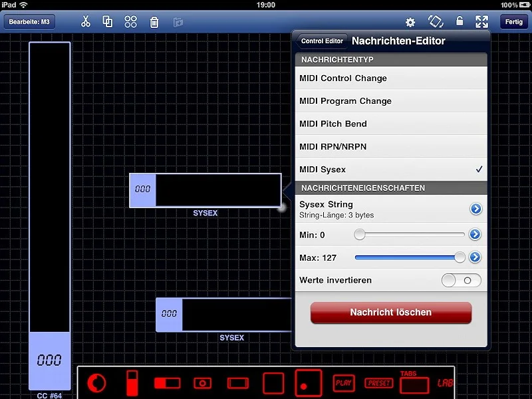Click the 19:00 clock in status bar
This screenshot has height=399, width=532.
click(265, 5)
